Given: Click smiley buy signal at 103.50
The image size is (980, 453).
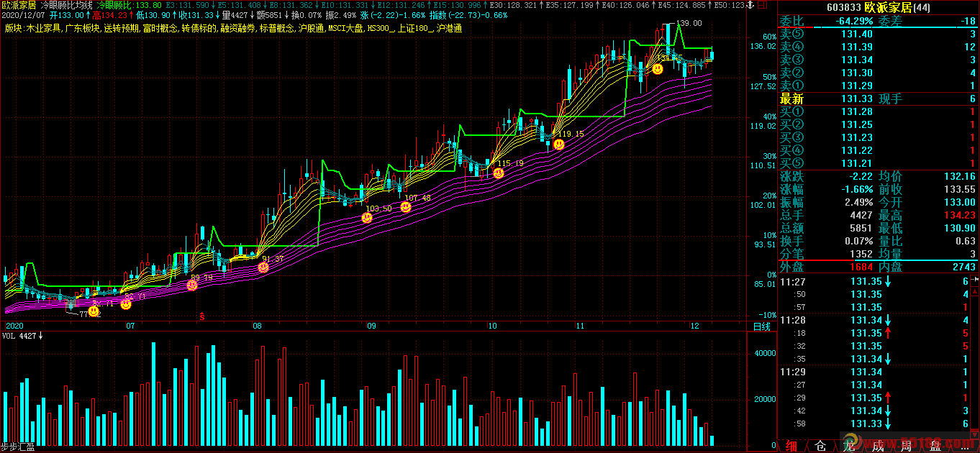Looking at the screenshot, I should point(367,217).
